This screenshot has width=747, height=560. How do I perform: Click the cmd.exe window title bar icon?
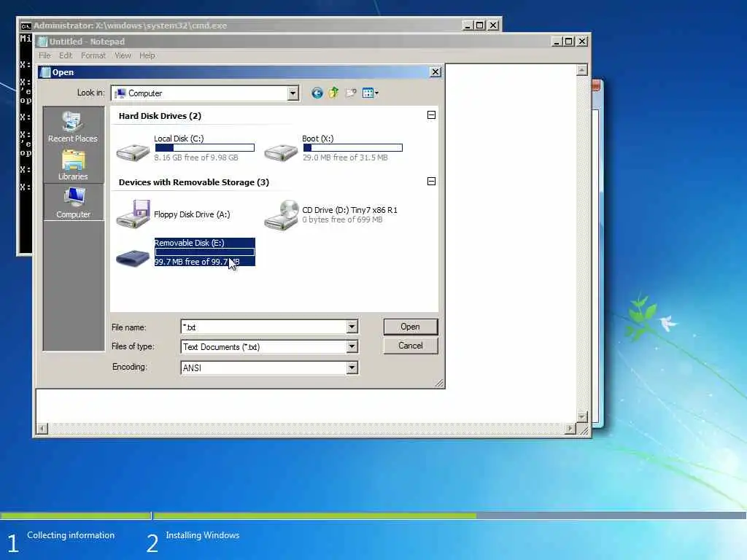[26, 26]
